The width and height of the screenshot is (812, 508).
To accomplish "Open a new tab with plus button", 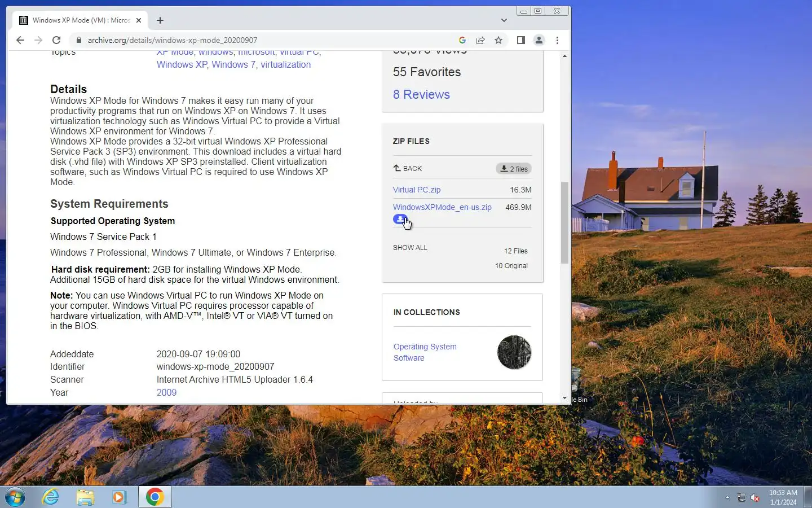I will pos(160,20).
